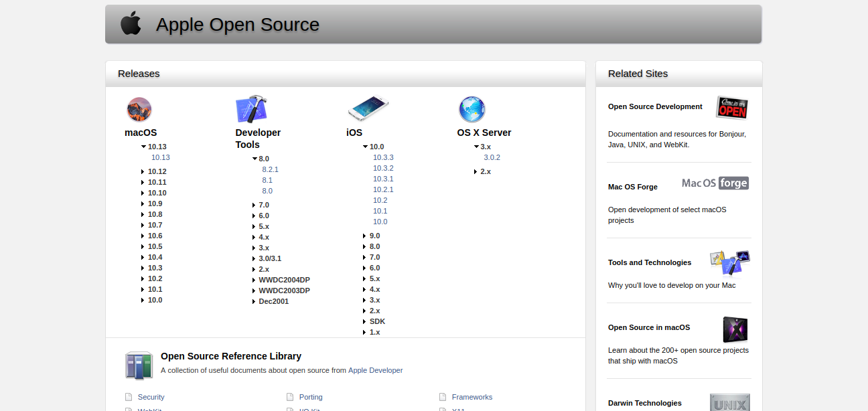Click the neon OPEN sign image
Image resolution: width=868 pixels, height=411 pixels.
click(x=731, y=107)
